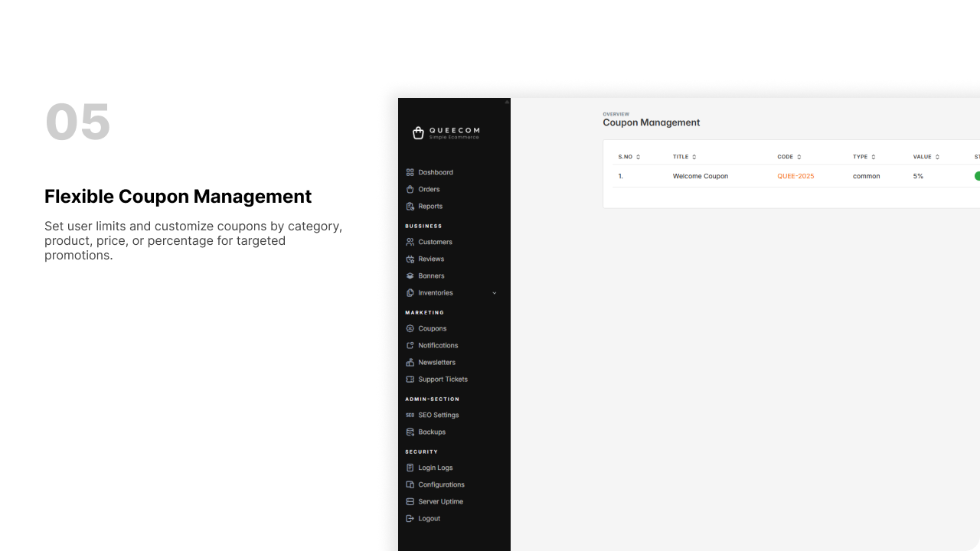The height and width of the screenshot is (551, 980).
Task: Open the QUEE-2025 coupon code link
Action: (x=795, y=176)
